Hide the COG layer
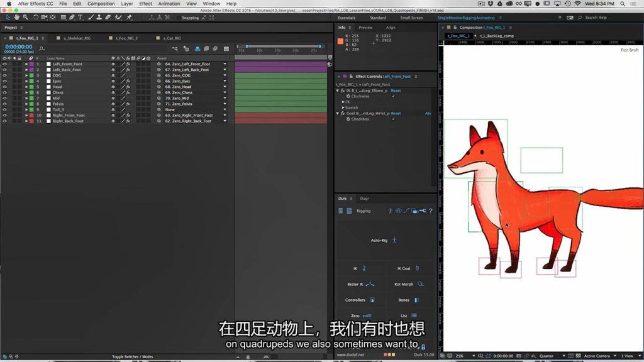Viewport: 644px width, 362px height. pos(4,75)
